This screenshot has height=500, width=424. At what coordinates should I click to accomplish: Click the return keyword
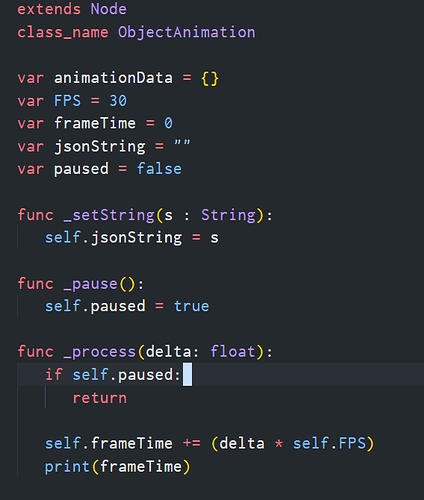100,398
